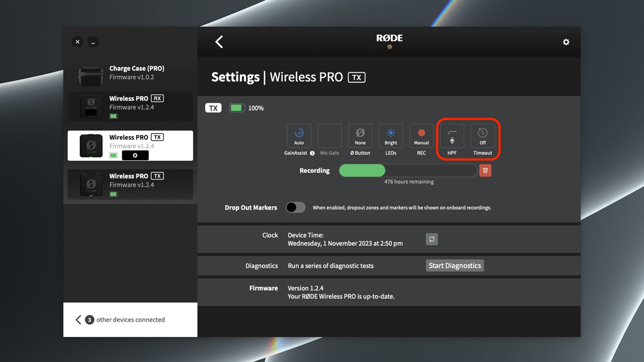Click the 'Settings' page heading

235,77
